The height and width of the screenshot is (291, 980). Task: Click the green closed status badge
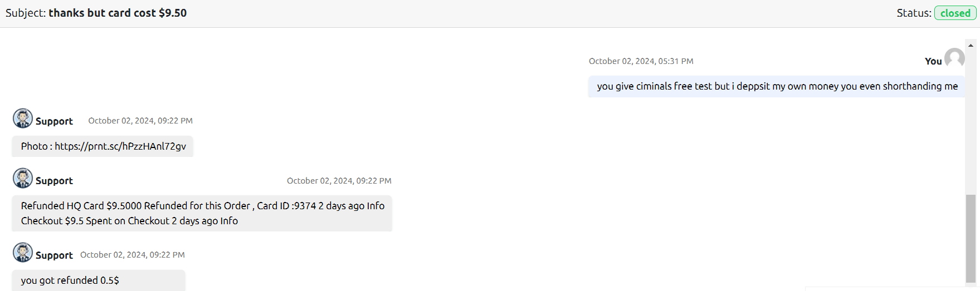tap(955, 13)
